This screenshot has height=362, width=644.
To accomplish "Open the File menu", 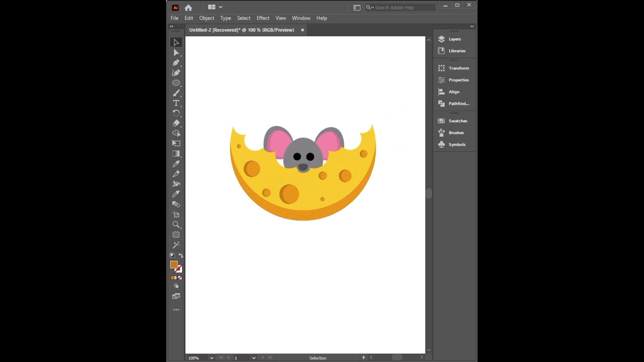I will (175, 18).
